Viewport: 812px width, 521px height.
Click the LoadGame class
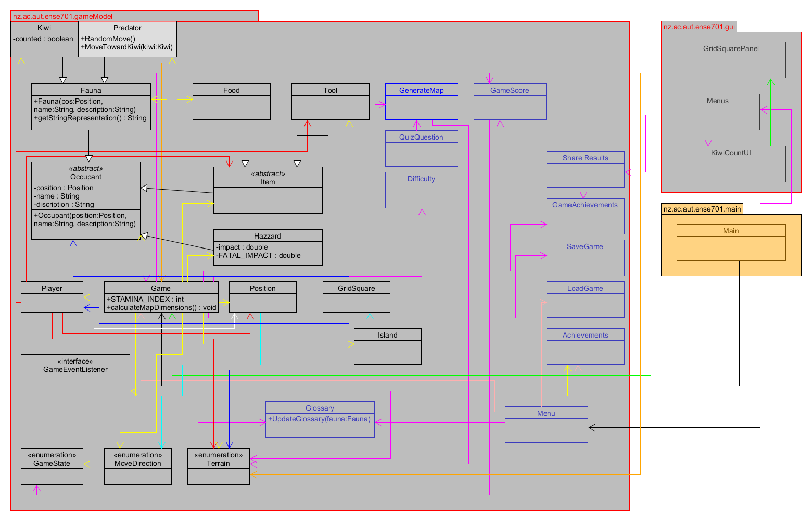[x=586, y=300]
